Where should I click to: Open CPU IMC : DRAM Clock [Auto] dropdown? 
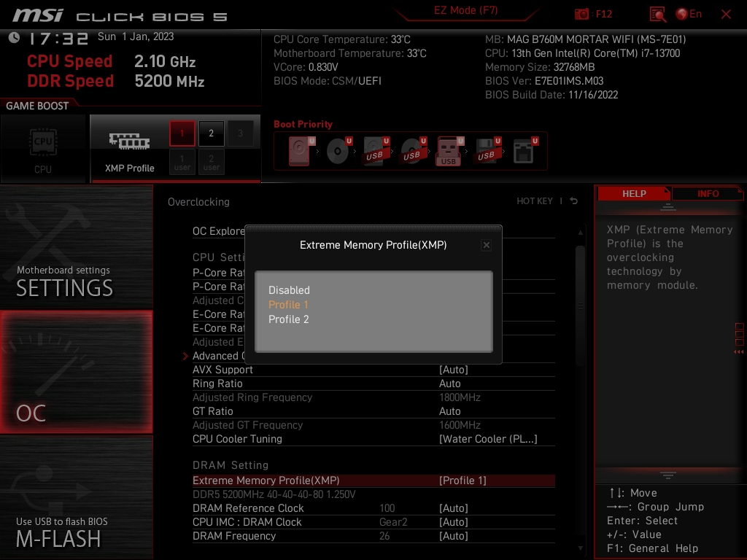click(x=454, y=522)
